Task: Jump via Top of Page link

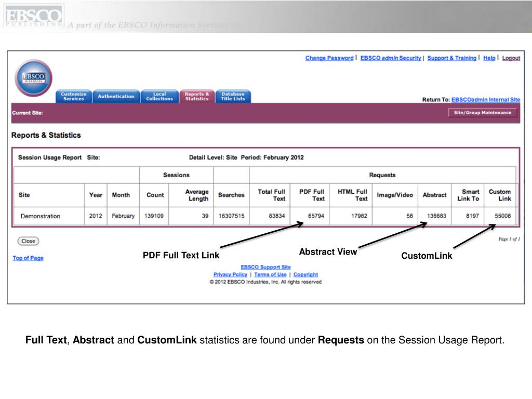Action: tap(28, 258)
